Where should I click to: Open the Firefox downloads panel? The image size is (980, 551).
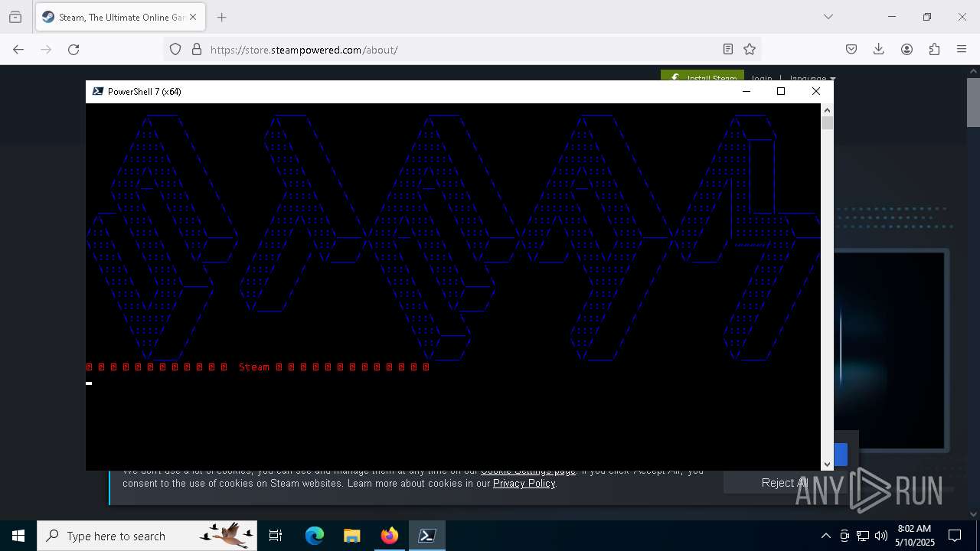(879, 49)
